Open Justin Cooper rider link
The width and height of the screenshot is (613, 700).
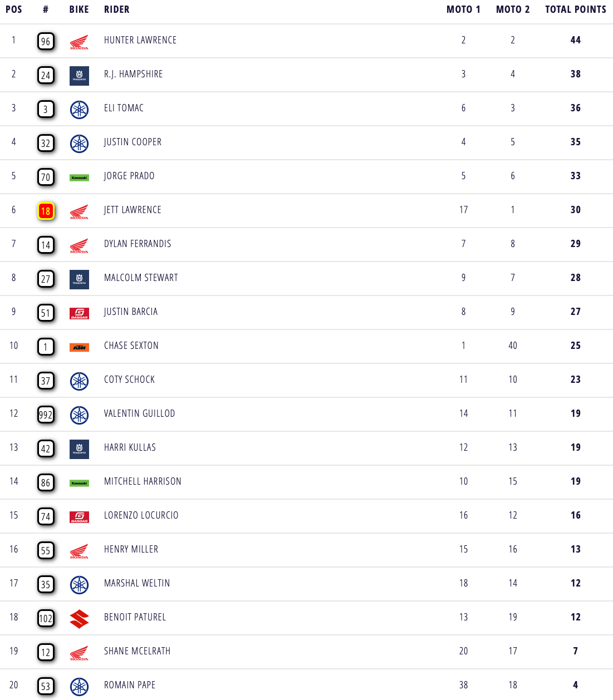pyautogui.click(x=133, y=142)
